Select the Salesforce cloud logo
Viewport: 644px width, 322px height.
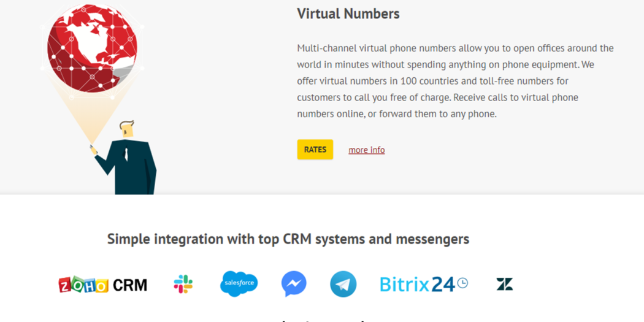tap(239, 284)
